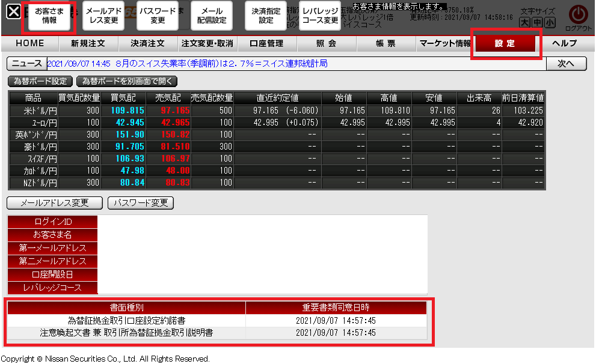Click NZドル/円 bid price 80.84
The width and height of the screenshot is (596, 364).
click(x=132, y=183)
